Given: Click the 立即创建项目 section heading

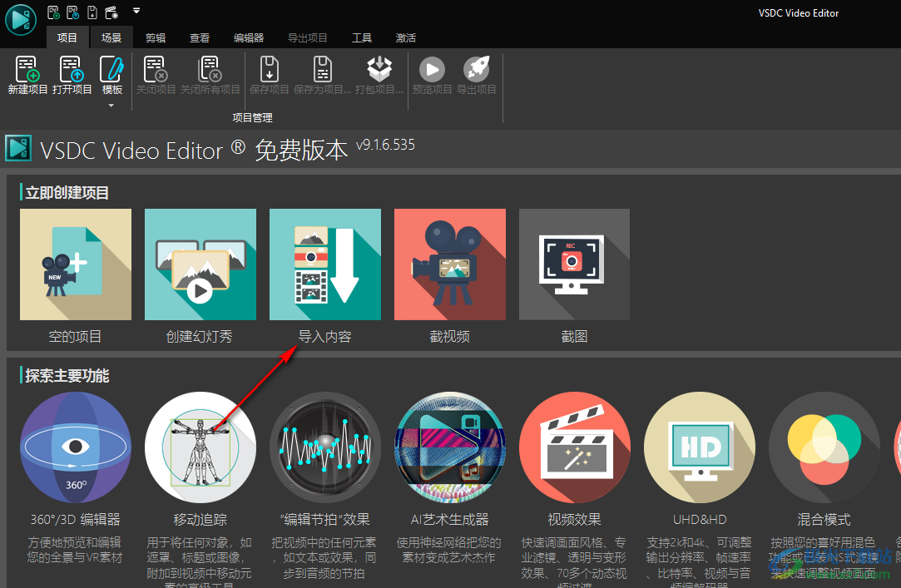Looking at the screenshot, I should click(x=67, y=193).
